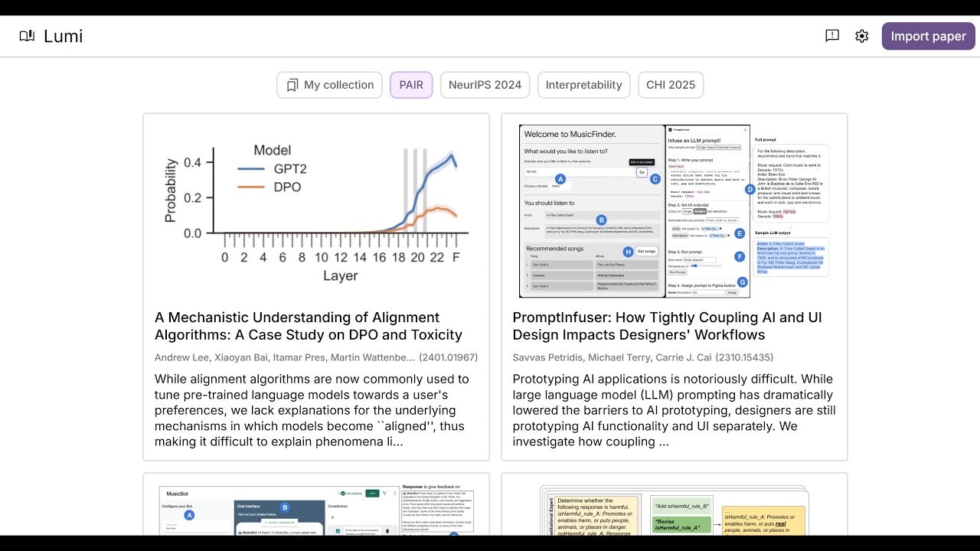Switch to the CHI 2025 collection
Image resolution: width=980 pixels, height=551 pixels.
671,85
